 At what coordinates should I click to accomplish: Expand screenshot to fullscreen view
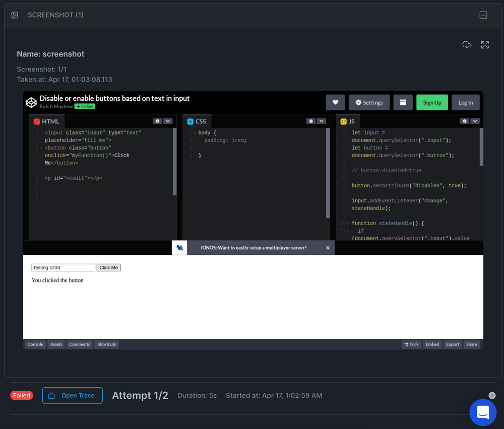point(484,45)
